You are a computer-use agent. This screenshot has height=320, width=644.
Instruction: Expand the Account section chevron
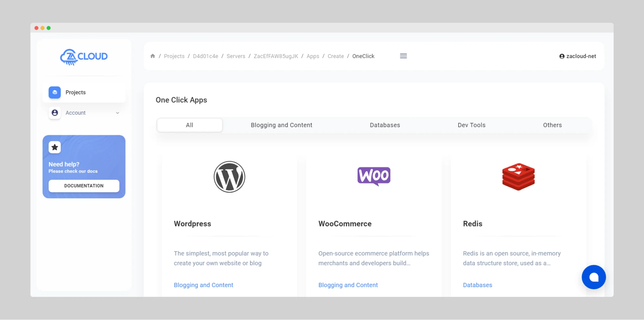pos(117,113)
